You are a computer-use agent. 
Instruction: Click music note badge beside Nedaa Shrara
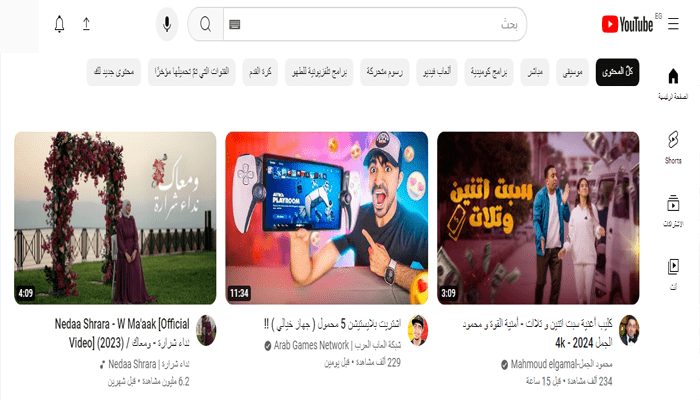103,365
